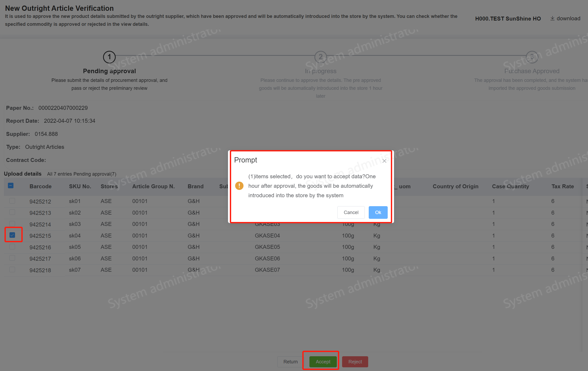The height and width of the screenshot is (371, 588).
Task: Click step 3 Purchase Approved circle
Action: 532,57
